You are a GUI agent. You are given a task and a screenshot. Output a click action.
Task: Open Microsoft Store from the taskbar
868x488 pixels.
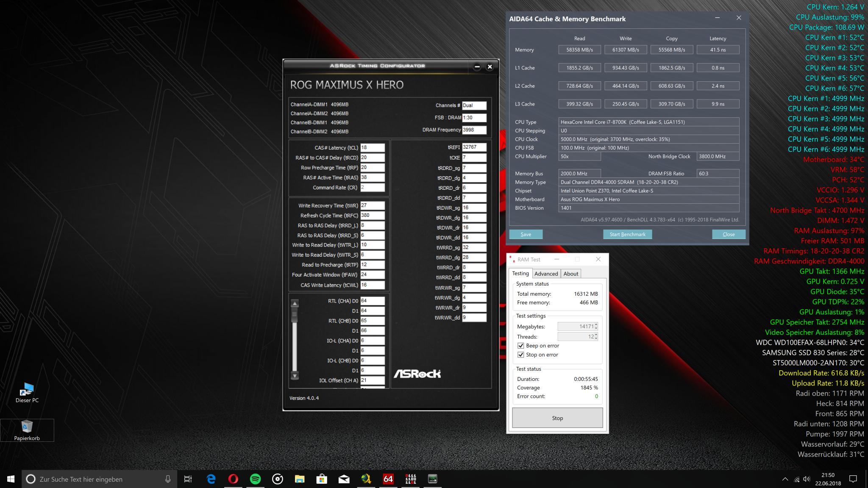[322, 479]
